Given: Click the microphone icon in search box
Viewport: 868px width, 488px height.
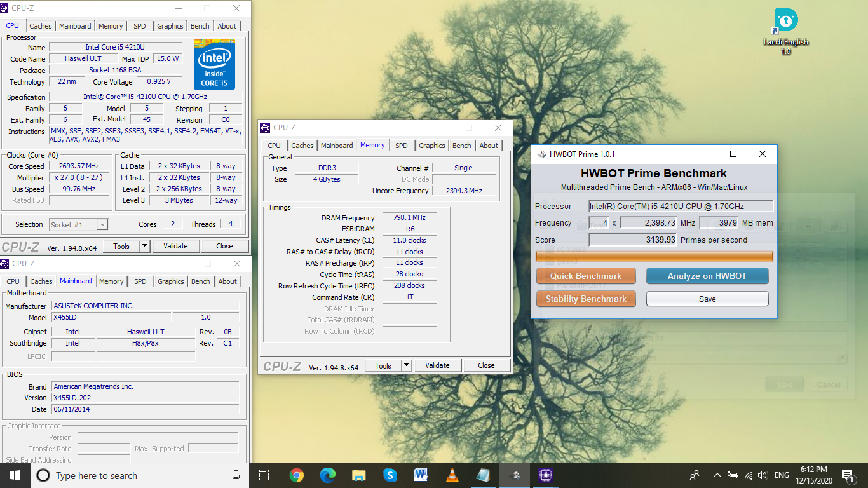Looking at the screenshot, I should (x=236, y=475).
